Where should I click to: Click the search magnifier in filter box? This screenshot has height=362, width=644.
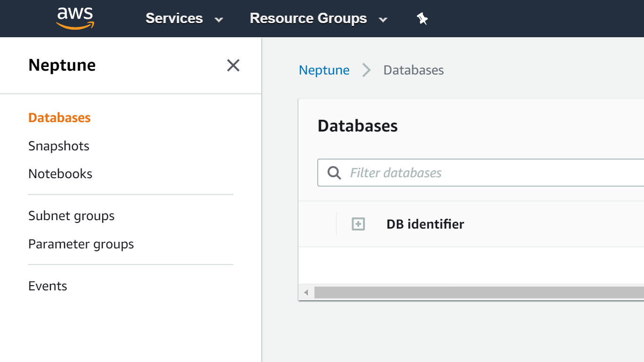click(334, 173)
